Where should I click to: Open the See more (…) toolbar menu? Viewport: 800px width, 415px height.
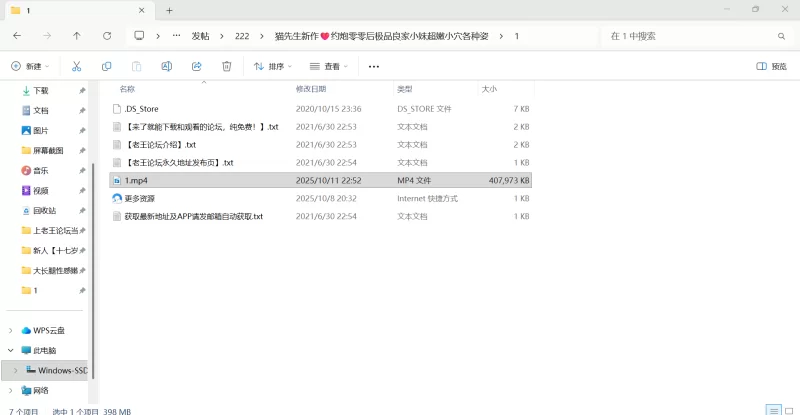[374, 66]
